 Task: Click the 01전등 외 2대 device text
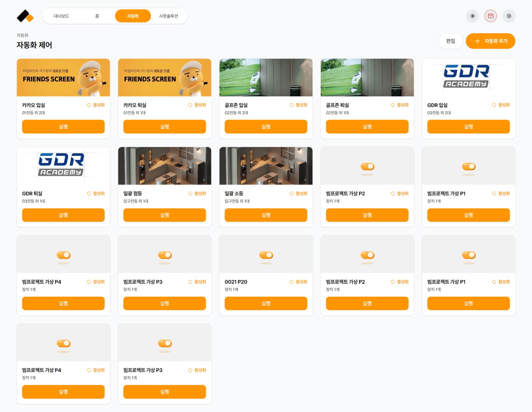coord(34,113)
